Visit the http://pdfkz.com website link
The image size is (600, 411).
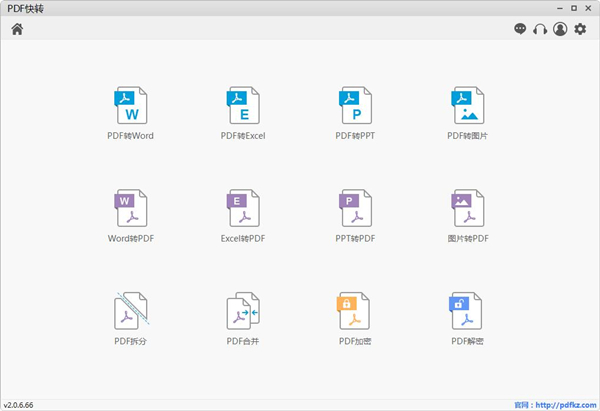(x=564, y=405)
